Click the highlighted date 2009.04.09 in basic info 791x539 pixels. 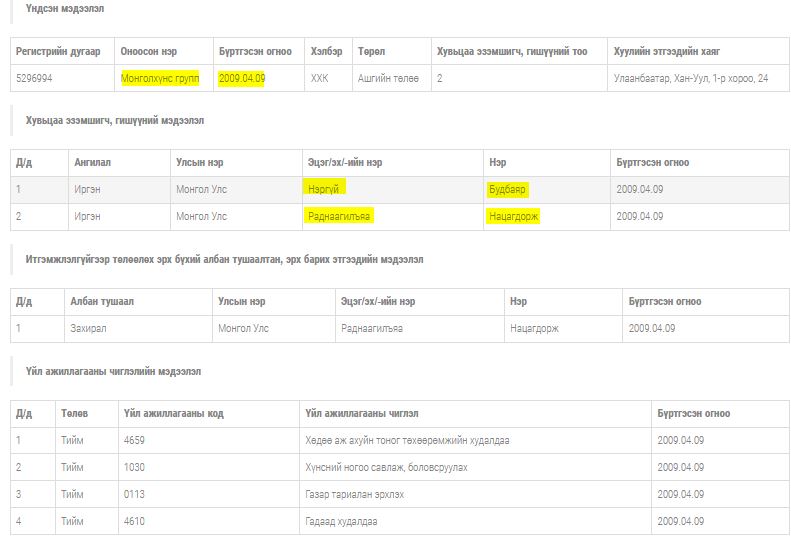coord(241,78)
